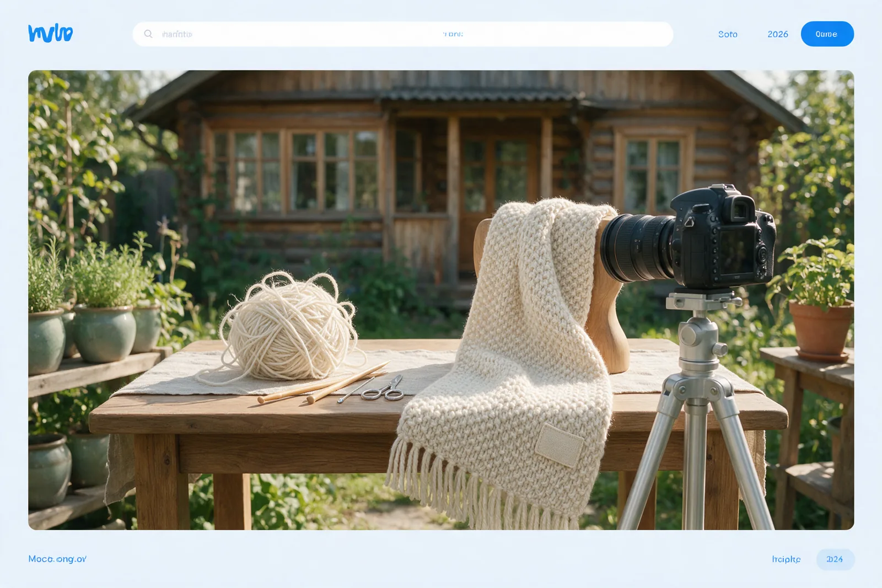Screen dimensions: 882x588
Task: Click the blue pill button in header
Action: pos(827,34)
